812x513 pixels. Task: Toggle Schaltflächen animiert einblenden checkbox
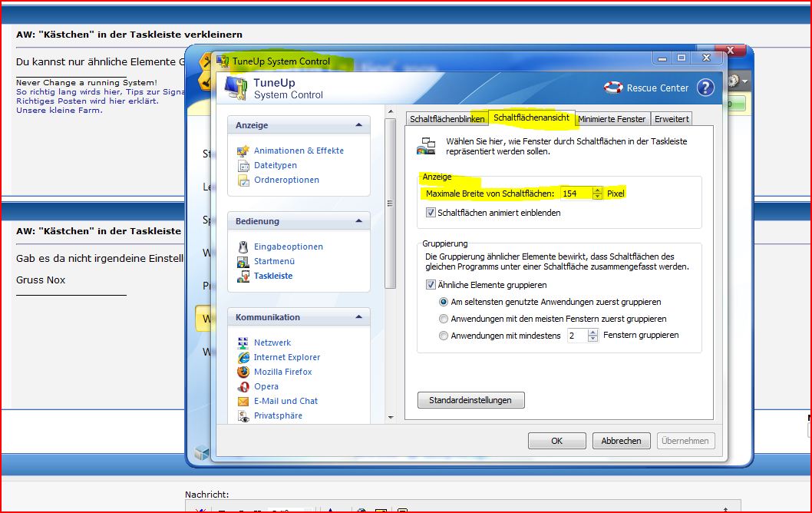pyautogui.click(x=431, y=213)
